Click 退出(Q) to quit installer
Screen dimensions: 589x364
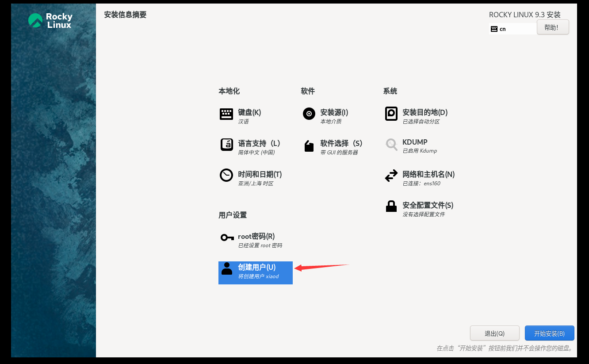click(494, 333)
